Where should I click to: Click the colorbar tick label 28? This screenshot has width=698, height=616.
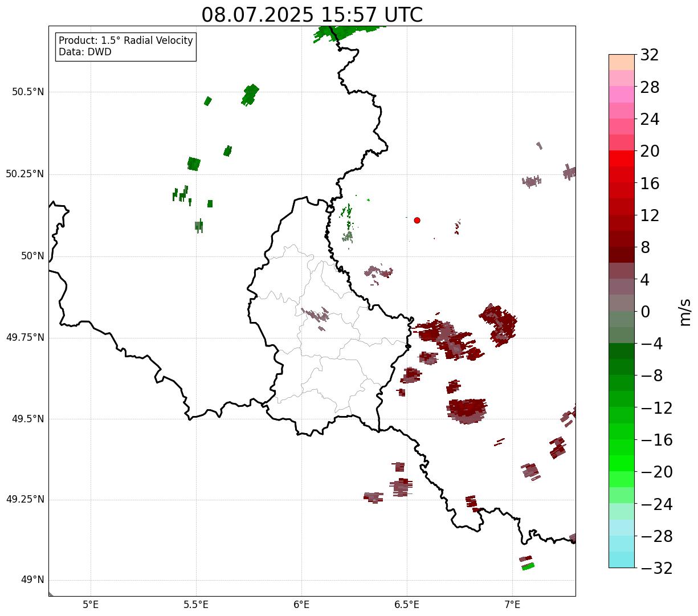(x=650, y=87)
